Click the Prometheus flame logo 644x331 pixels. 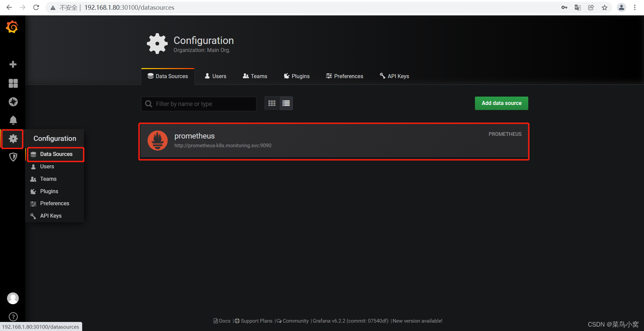point(158,141)
